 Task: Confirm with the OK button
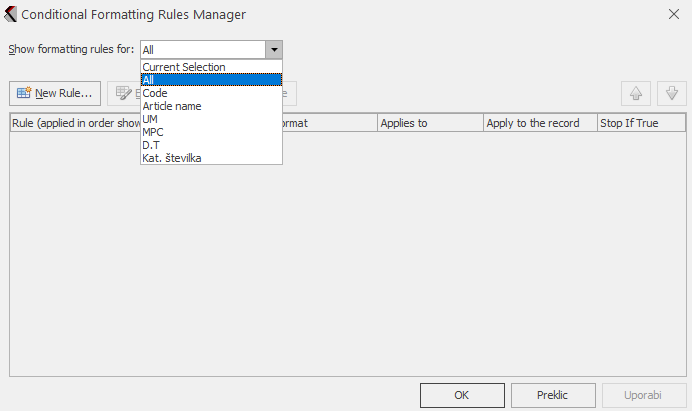[x=462, y=395]
